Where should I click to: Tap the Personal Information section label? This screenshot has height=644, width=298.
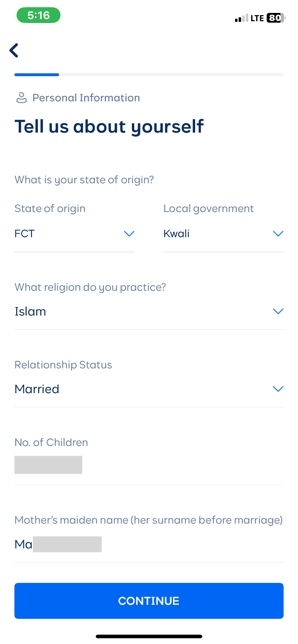(86, 98)
